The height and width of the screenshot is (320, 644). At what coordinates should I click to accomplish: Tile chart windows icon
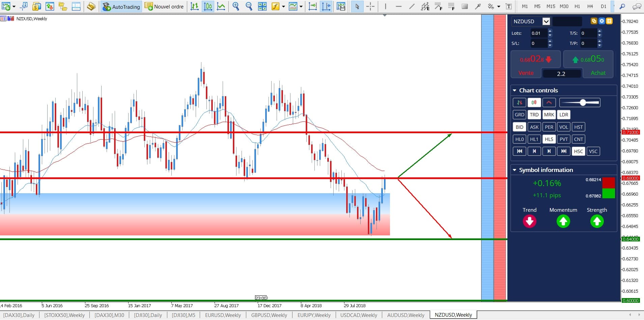[262, 6]
